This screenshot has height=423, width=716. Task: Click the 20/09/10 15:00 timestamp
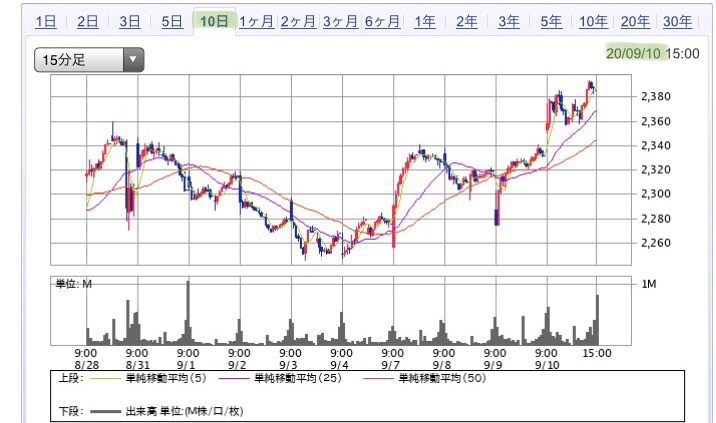(653, 53)
